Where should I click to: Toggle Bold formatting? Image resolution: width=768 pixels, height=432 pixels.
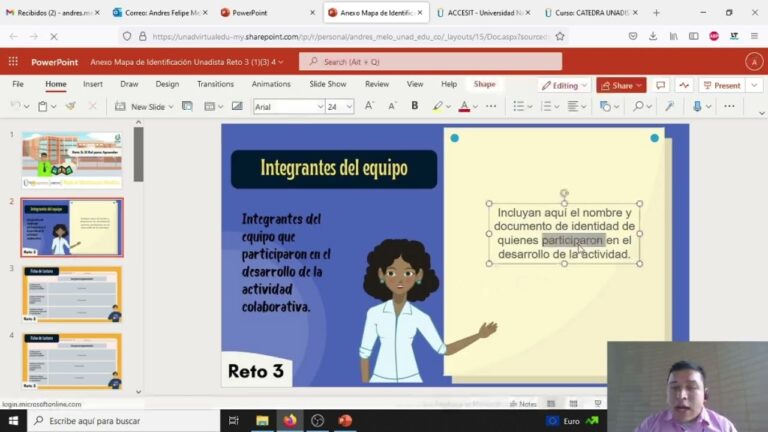tap(414, 106)
